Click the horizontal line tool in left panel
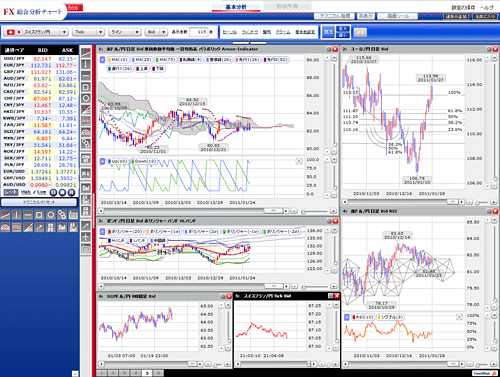This screenshot has height=377, width=500. coord(28,215)
